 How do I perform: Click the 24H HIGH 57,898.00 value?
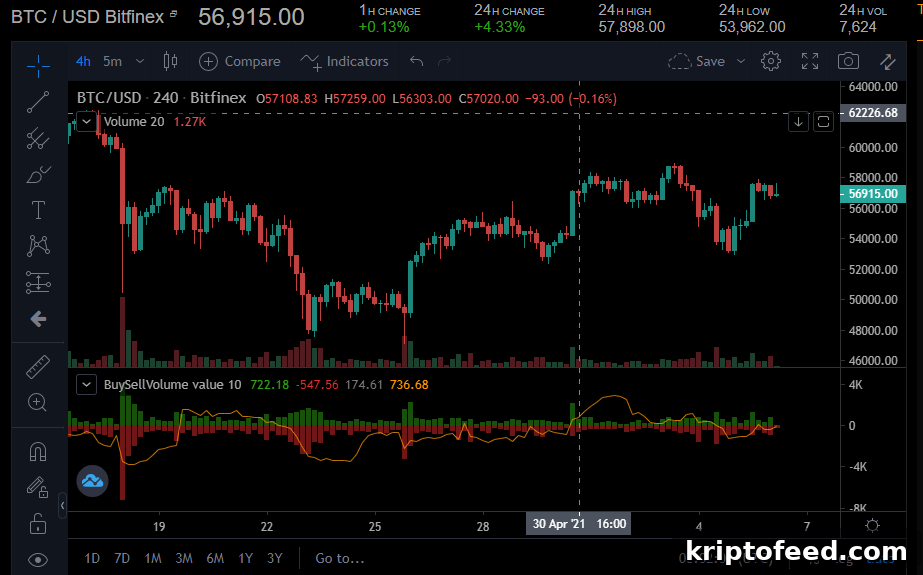tap(632, 26)
